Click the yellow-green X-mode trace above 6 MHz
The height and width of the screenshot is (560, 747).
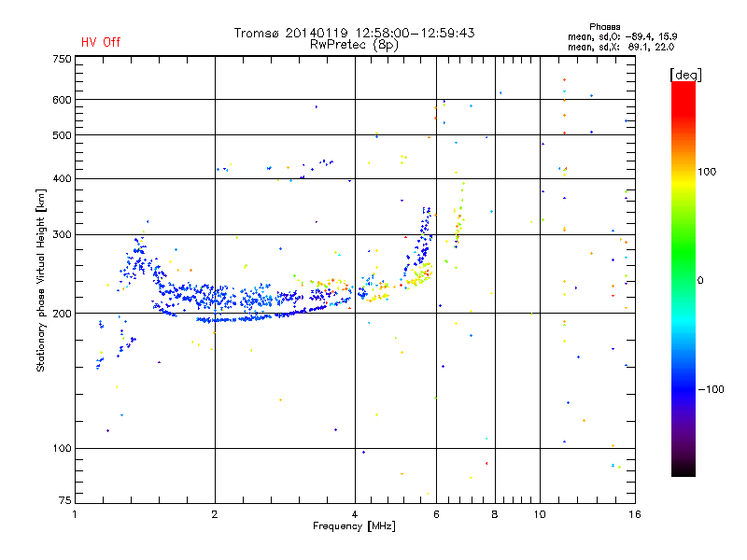(x=458, y=217)
